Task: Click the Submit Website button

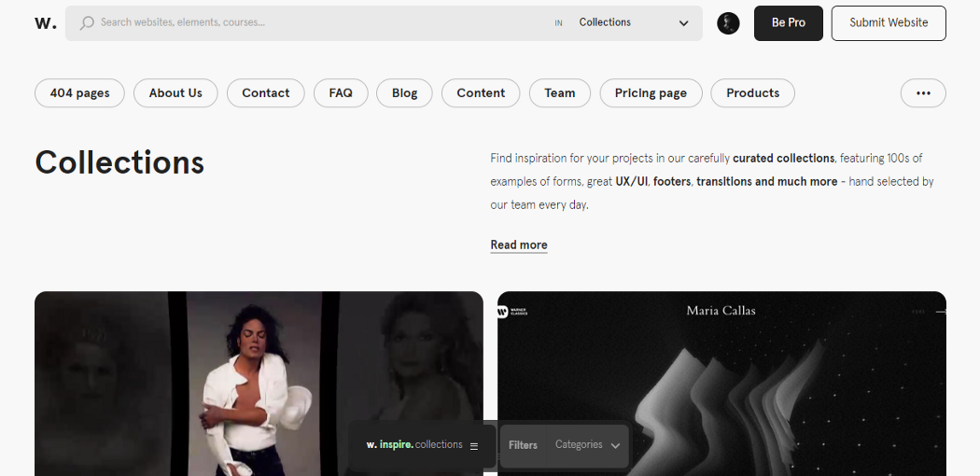Action: coord(889,23)
